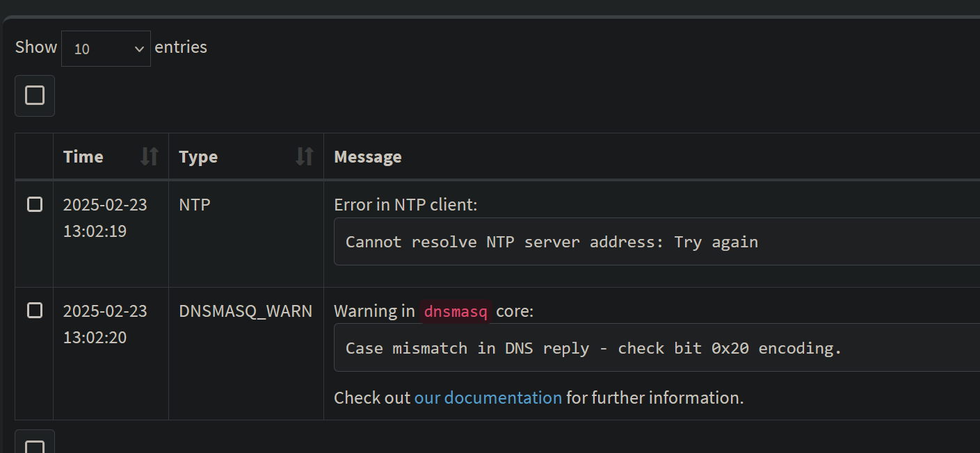Open our documentation link
The height and width of the screenshot is (453, 980).
[488, 397]
